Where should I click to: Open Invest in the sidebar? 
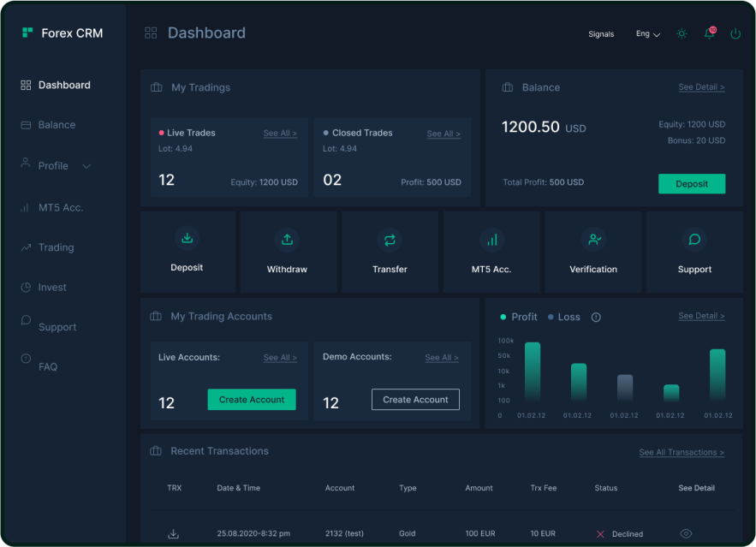tap(52, 288)
